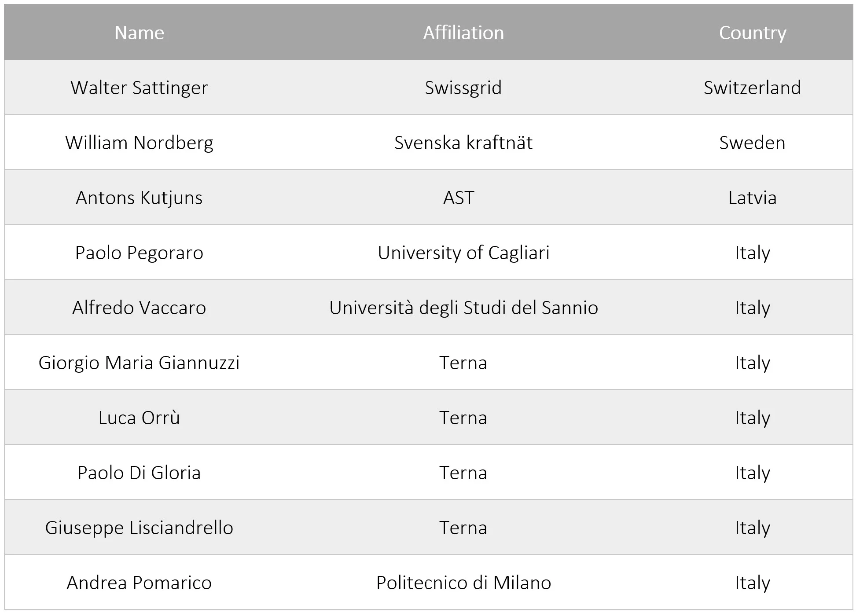Click University of Cagliari cell
This screenshot has width=856, height=616.
click(463, 253)
